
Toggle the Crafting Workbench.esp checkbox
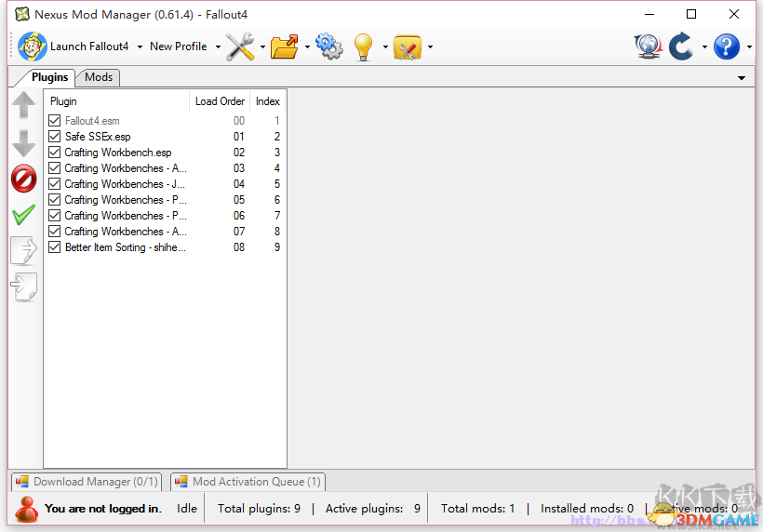pyautogui.click(x=55, y=153)
